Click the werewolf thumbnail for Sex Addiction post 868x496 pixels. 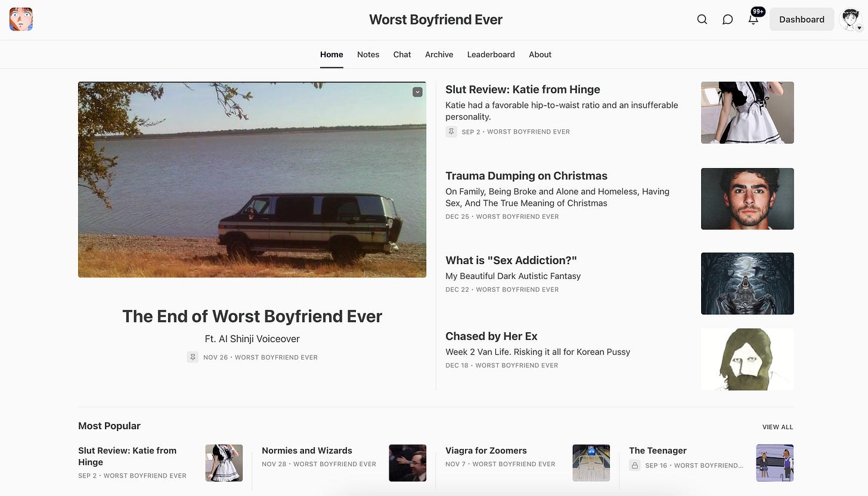(x=747, y=283)
